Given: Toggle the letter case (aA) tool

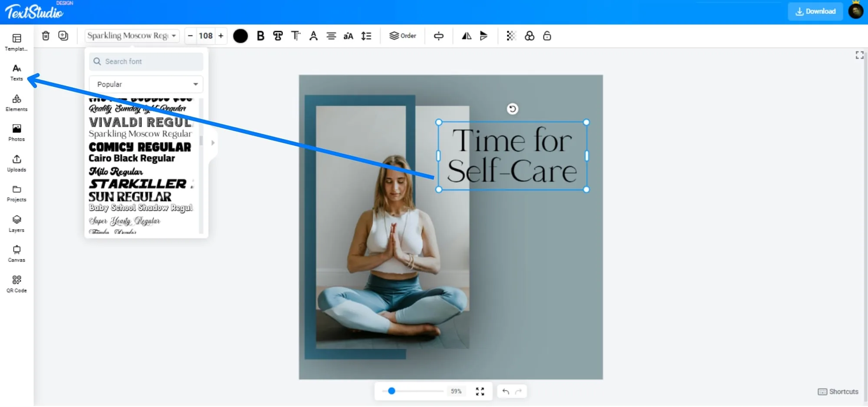Looking at the screenshot, I should click(x=348, y=36).
